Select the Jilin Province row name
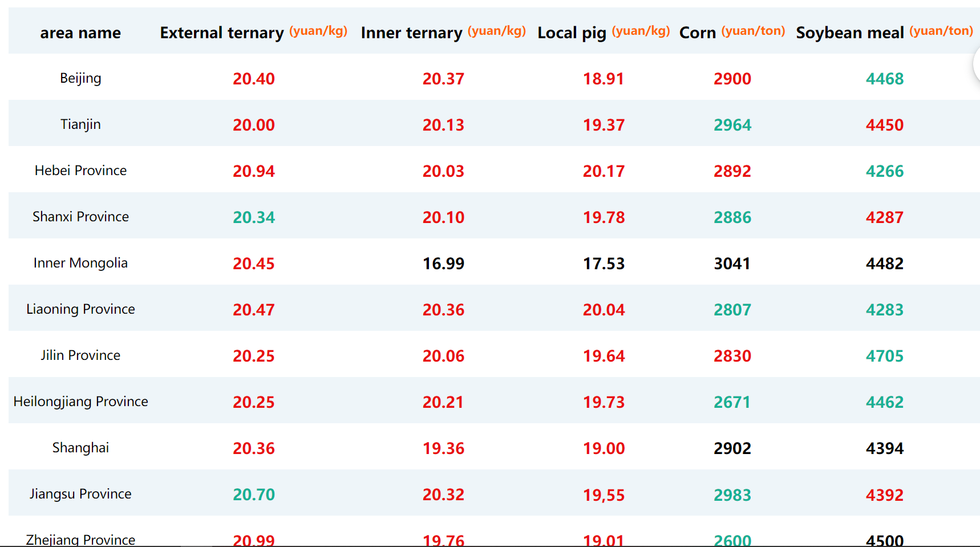This screenshot has width=980, height=547. click(x=80, y=355)
